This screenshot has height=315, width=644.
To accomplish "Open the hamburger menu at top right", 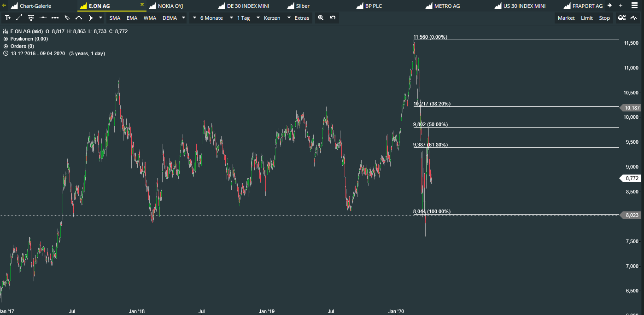I will tap(634, 6).
